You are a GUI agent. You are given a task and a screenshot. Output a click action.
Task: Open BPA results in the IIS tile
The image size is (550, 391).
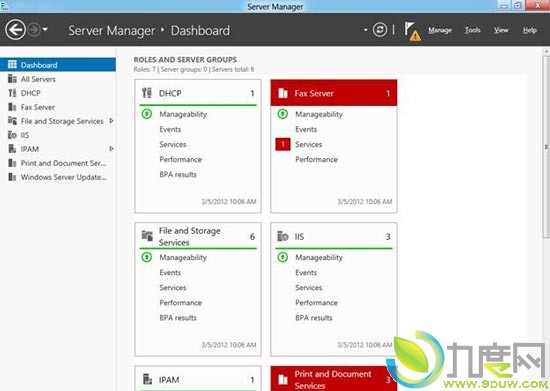coord(314,318)
